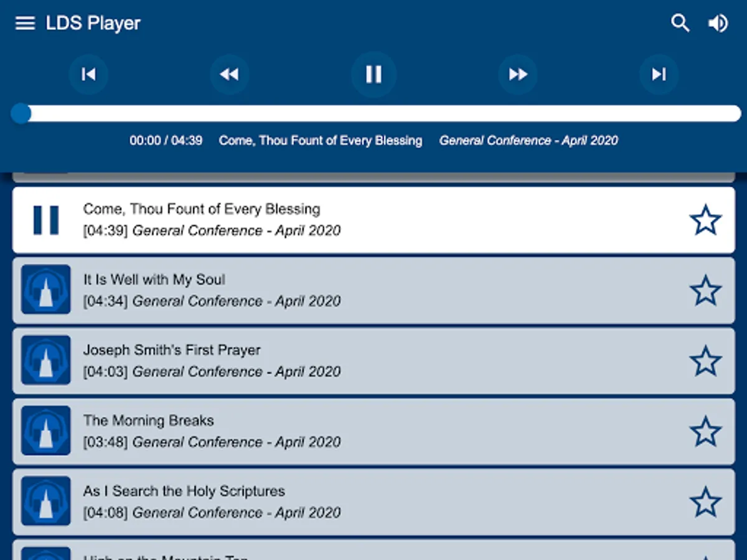Screen dimensions: 747x560
Task: Star As I Search the Holy Scriptures
Action: [x=705, y=502]
